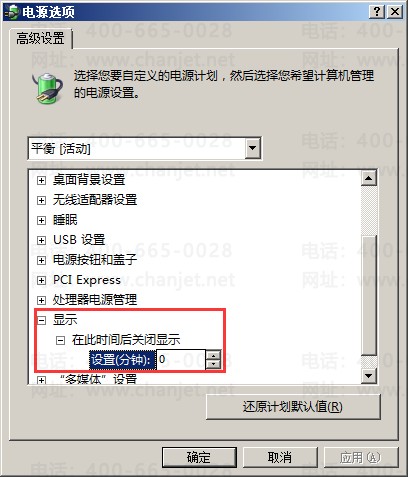The height and width of the screenshot is (477, 408).
Task: Expand PCI Express node
Action: click(x=41, y=280)
